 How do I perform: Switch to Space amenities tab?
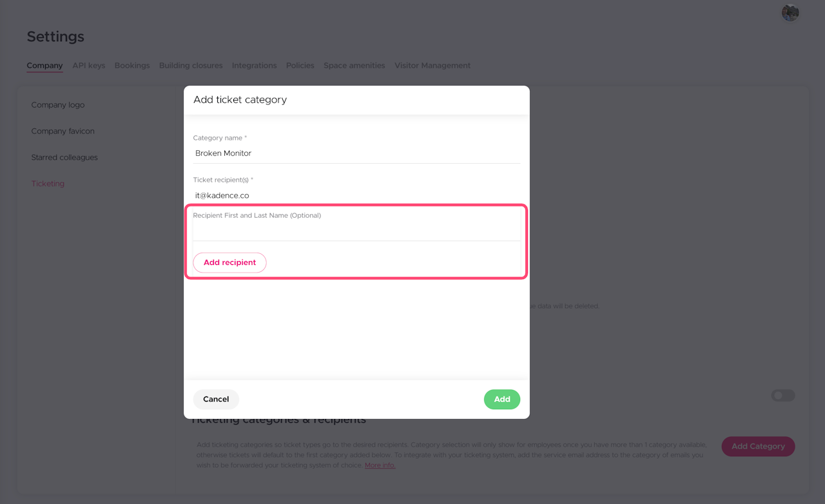coord(354,66)
